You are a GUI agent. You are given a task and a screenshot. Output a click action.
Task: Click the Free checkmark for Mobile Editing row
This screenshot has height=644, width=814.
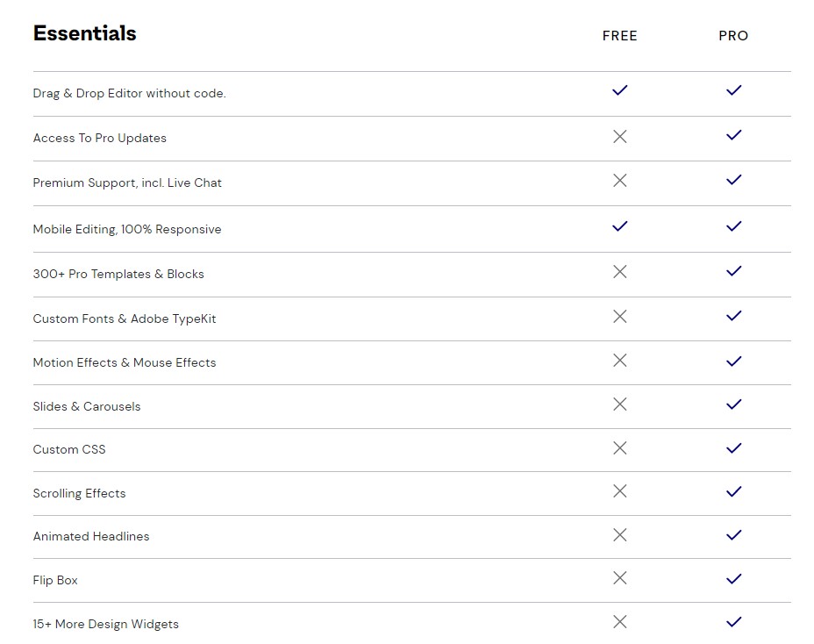click(x=620, y=226)
